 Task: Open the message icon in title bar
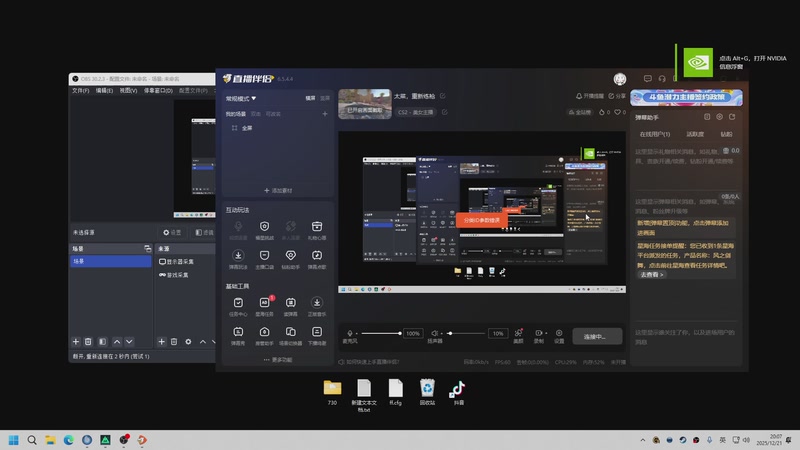tap(647, 79)
